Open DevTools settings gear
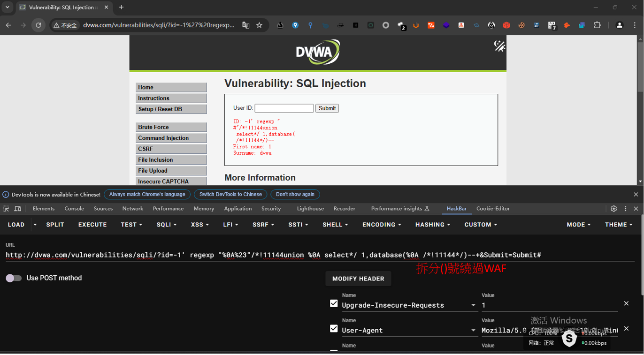Image resolution: width=644 pixels, height=355 pixels. point(613,209)
